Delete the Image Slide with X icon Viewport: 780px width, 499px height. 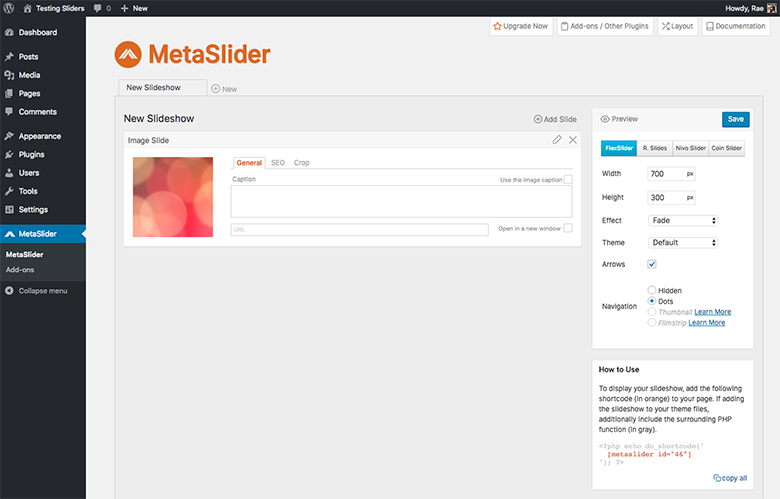coord(573,140)
